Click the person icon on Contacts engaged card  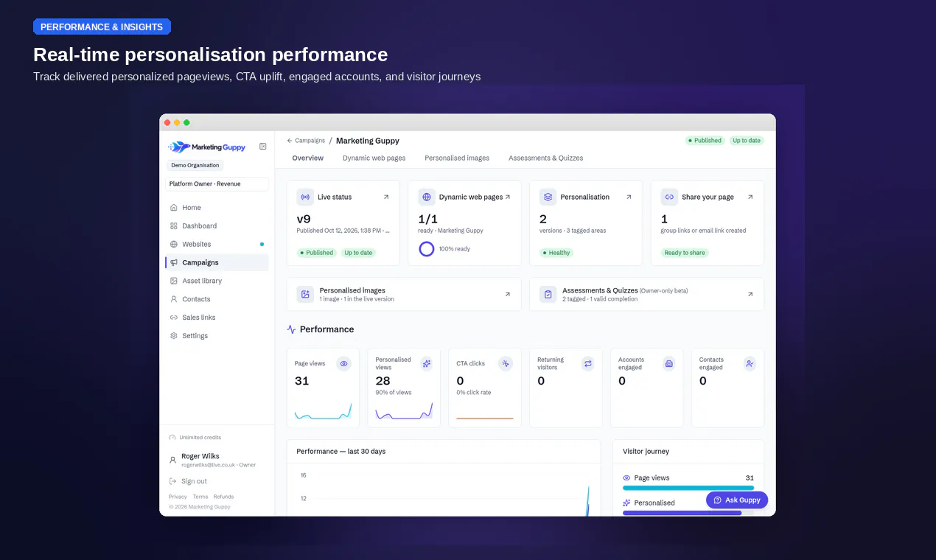coord(750,363)
